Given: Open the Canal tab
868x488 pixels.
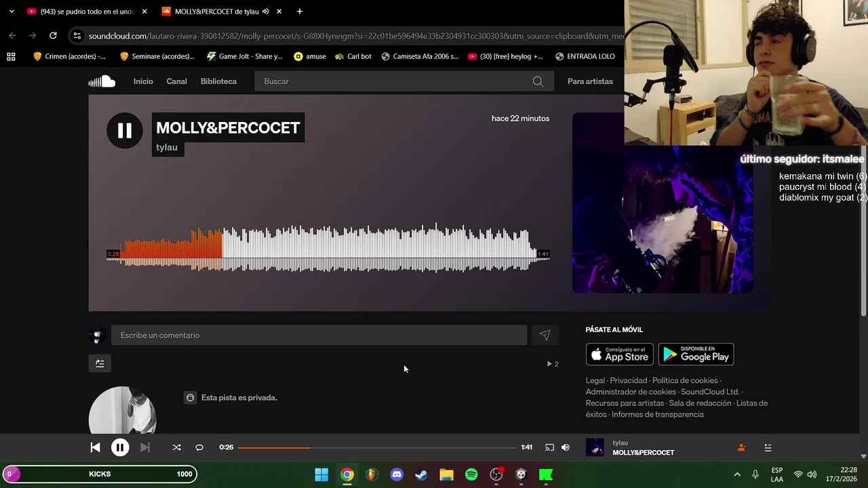Looking at the screenshot, I should [176, 81].
